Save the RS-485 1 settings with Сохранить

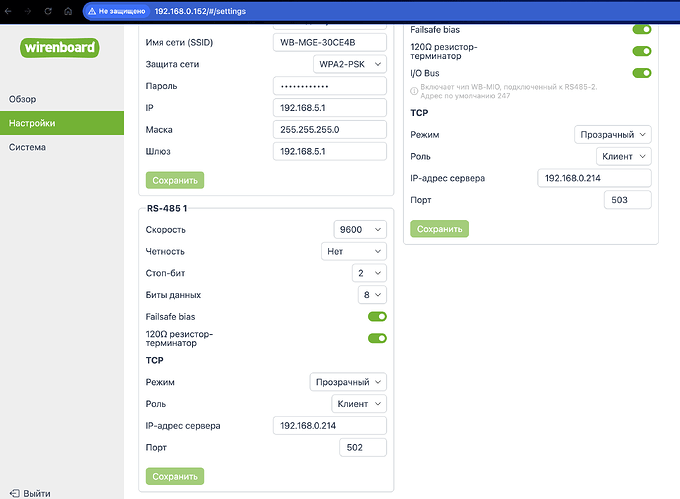click(175, 476)
